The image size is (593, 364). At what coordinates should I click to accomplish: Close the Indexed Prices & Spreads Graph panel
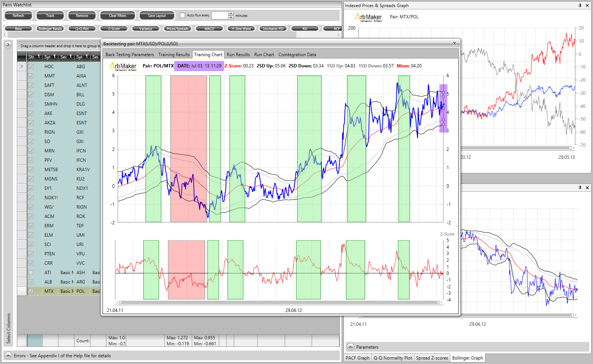[x=587, y=6]
